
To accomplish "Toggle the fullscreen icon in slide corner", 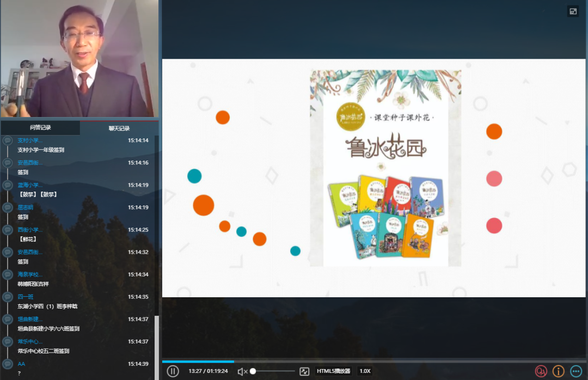I will 573,11.
